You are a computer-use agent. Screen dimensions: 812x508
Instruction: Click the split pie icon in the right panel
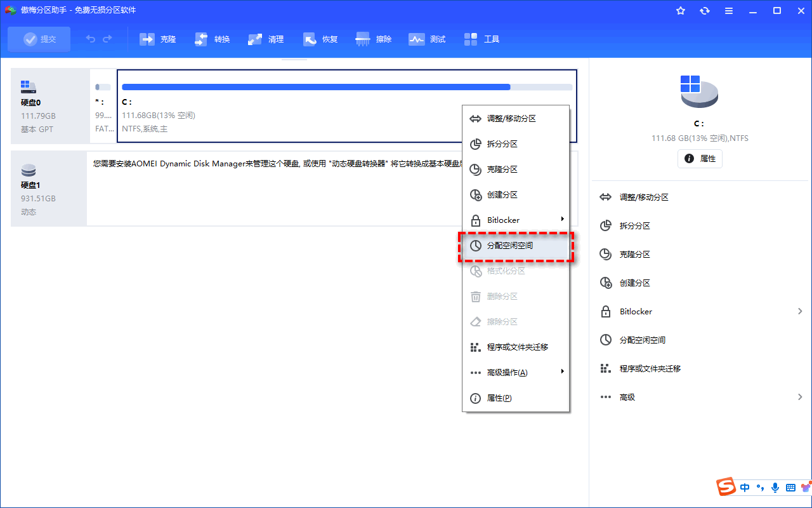point(606,226)
